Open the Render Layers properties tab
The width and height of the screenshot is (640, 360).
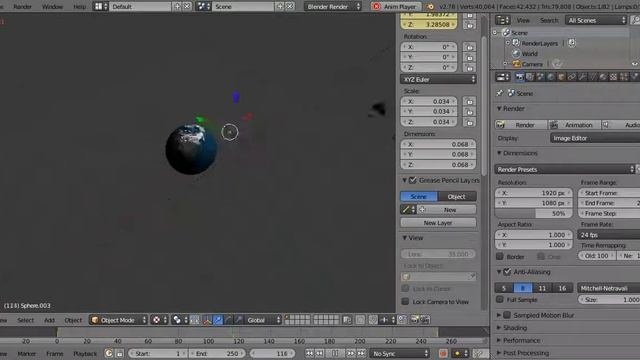pos(530,77)
